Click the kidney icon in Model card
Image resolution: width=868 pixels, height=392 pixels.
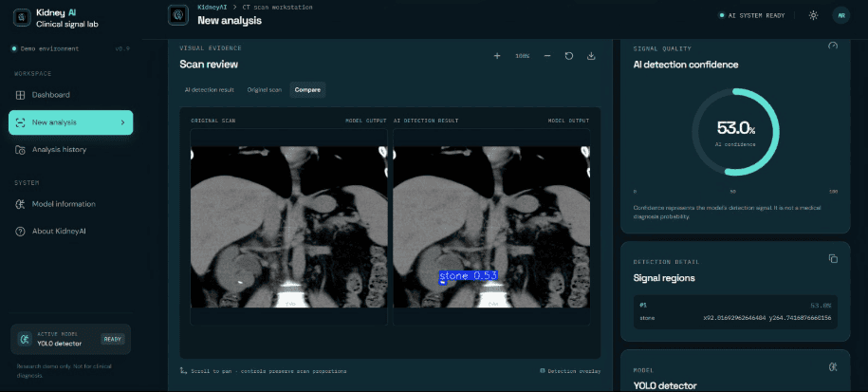(x=833, y=366)
